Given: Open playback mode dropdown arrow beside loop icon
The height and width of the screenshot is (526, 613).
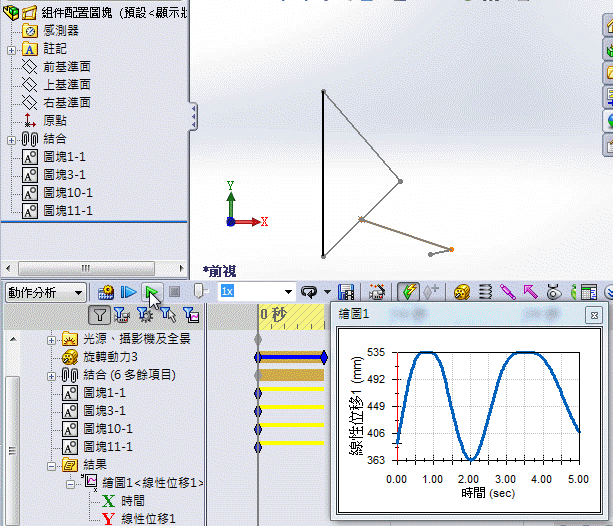Looking at the screenshot, I should [x=327, y=292].
